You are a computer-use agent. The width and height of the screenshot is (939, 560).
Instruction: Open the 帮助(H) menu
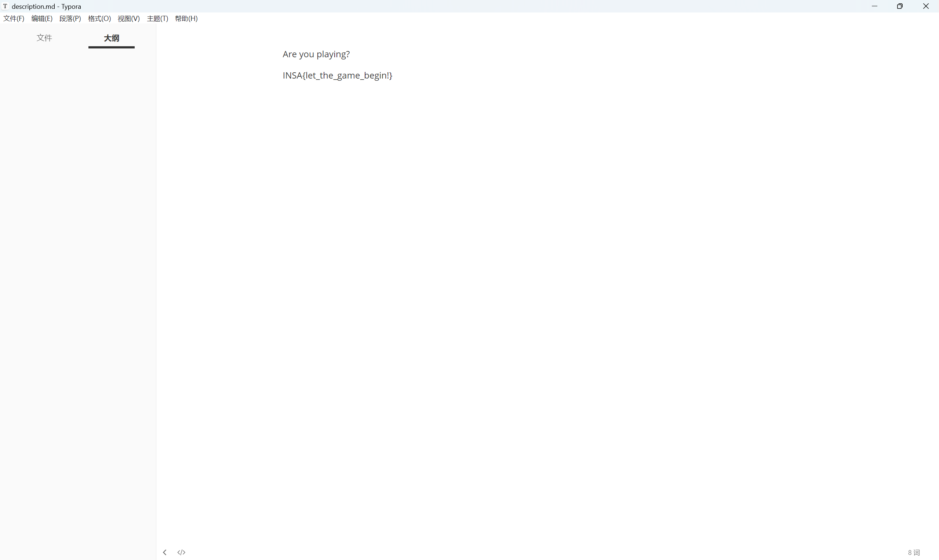coord(186,18)
